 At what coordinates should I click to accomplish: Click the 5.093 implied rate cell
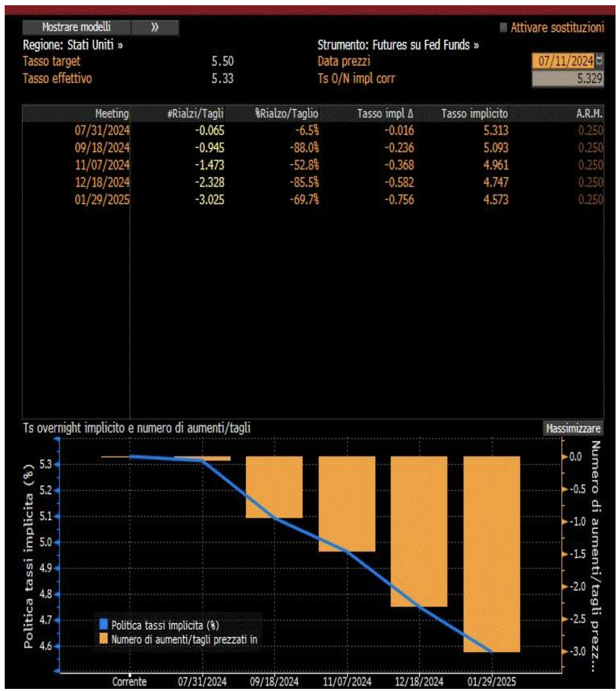coord(496,148)
